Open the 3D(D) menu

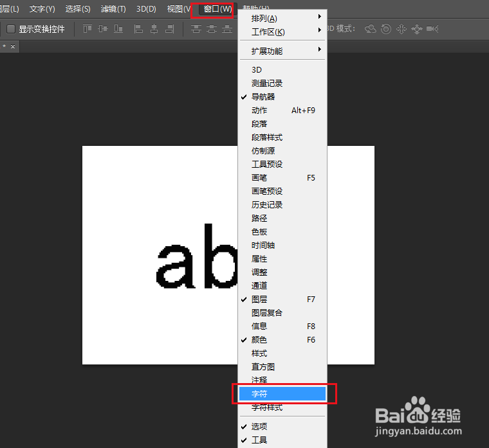146,9
